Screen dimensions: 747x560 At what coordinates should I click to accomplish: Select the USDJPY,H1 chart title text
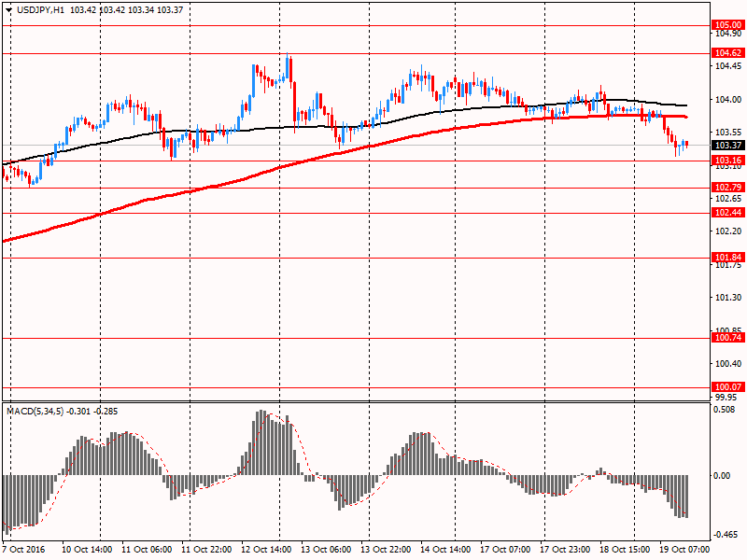40,9
